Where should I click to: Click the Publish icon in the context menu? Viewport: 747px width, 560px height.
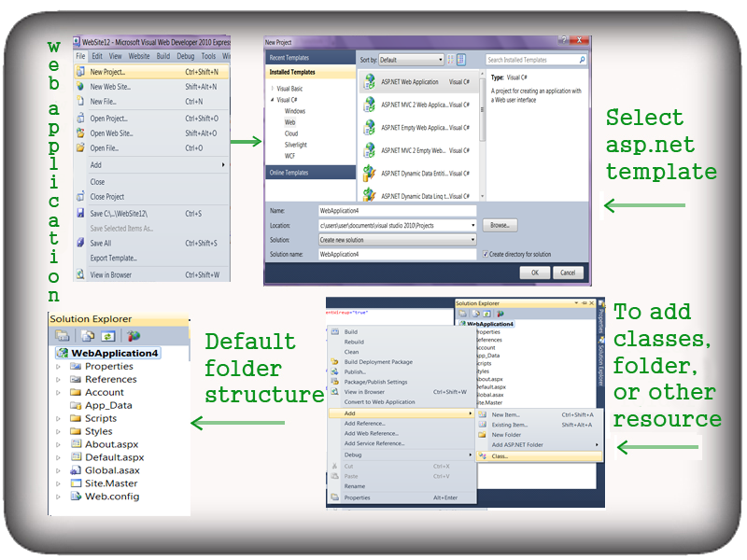(333, 372)
